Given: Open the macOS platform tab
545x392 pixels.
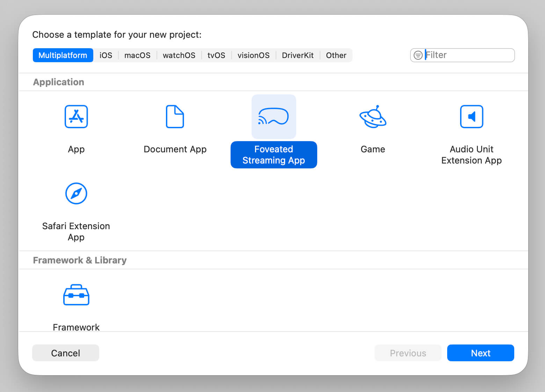Looking at the screenshot, I should 137,55.
